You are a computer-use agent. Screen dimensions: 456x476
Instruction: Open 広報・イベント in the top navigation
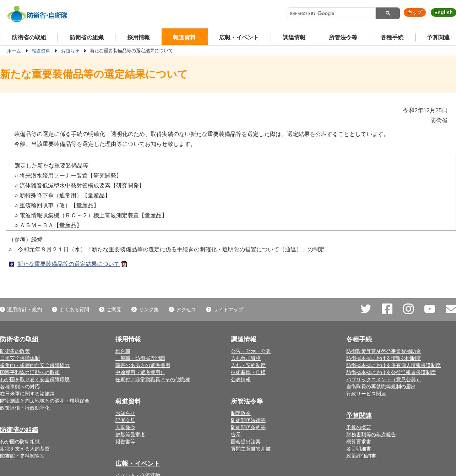pos(239,37)
